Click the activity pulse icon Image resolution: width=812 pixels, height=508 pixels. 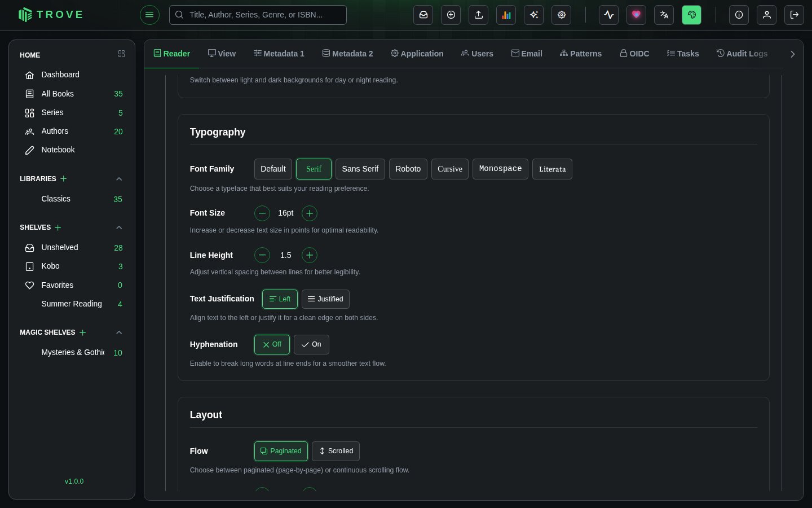(x=609, y=15)
